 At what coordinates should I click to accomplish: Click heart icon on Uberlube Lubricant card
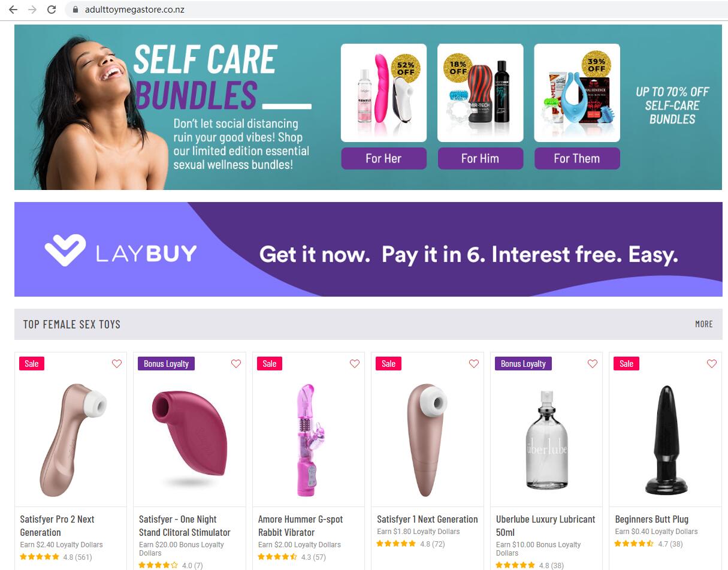pyautogui.click(x=593, y=364)
